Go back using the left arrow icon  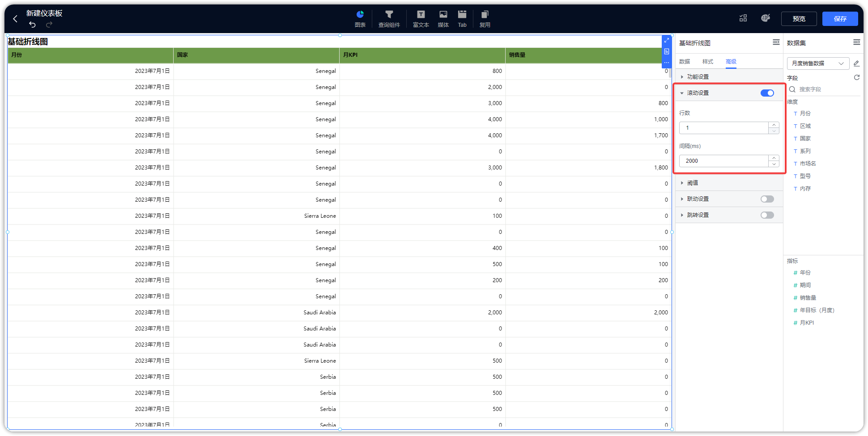tap(15, 19)
